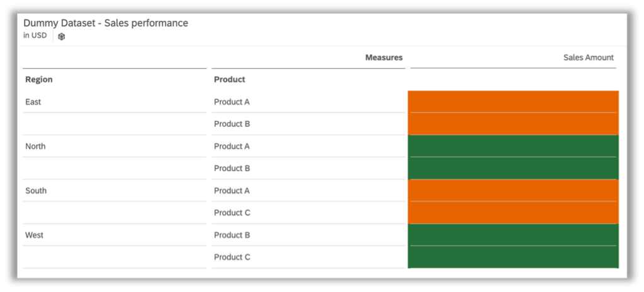Select green Sales Amount cell for North Product A
This screenshot has height=292, width=644.
[514, 146]
